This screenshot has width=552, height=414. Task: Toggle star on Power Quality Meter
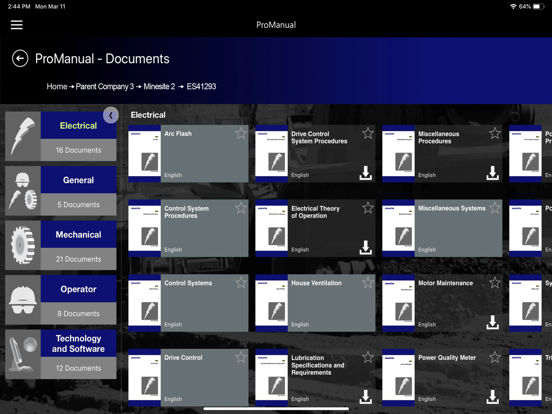(495, 357)
